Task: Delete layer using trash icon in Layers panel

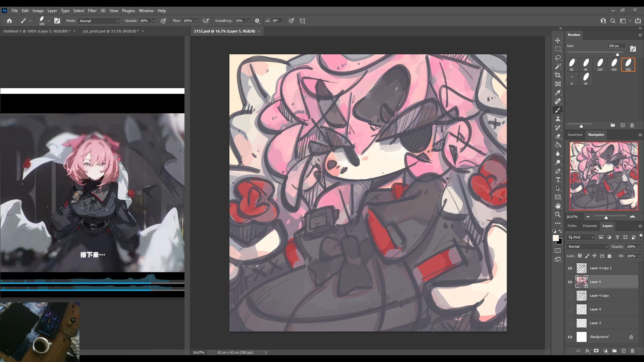Action: coord(632,351)
